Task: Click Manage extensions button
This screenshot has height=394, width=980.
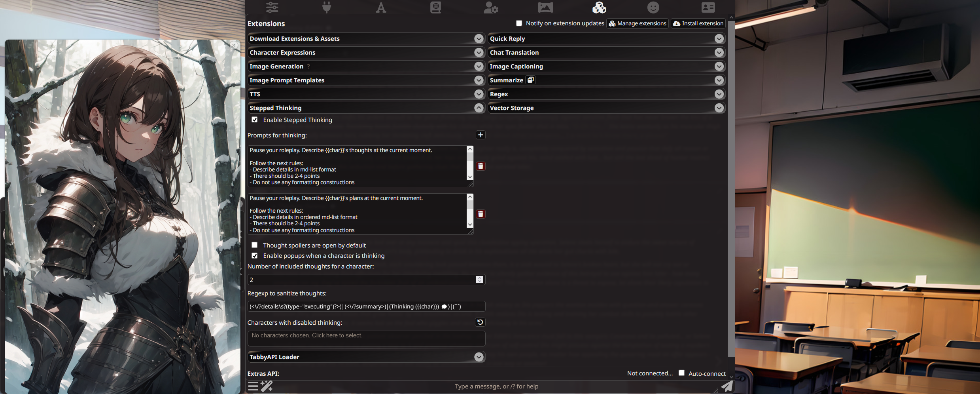Action: coord(638,23)
